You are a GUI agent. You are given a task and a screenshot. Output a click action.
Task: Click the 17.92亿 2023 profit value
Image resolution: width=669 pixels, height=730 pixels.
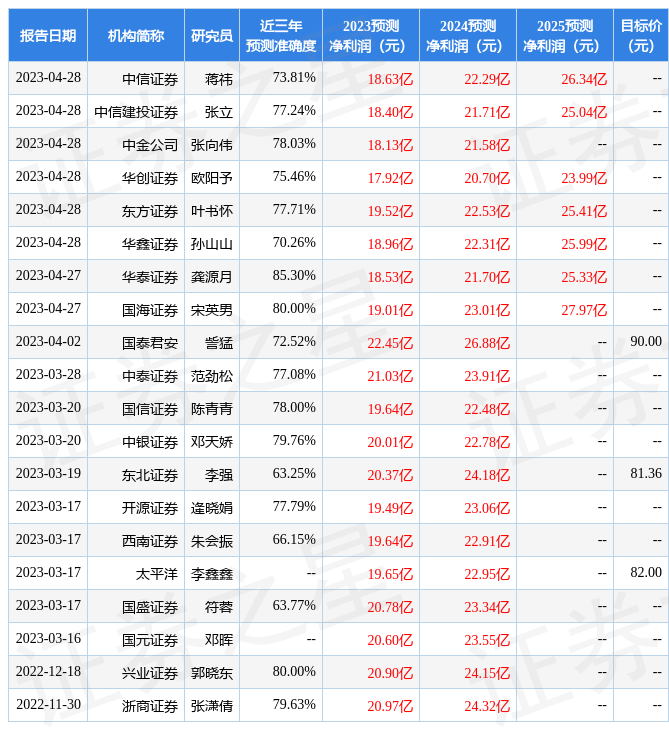coord(390,178)
